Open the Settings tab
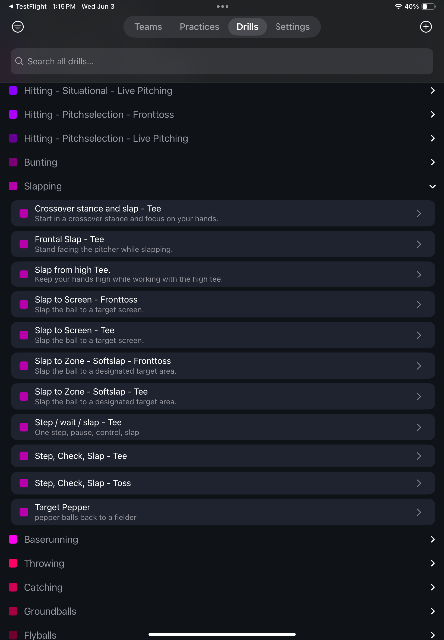 click(x=292, y=27)
